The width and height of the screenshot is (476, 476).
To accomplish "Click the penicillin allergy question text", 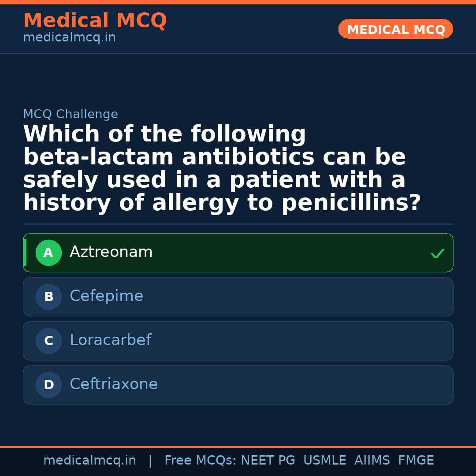I will tap(222, 169).
